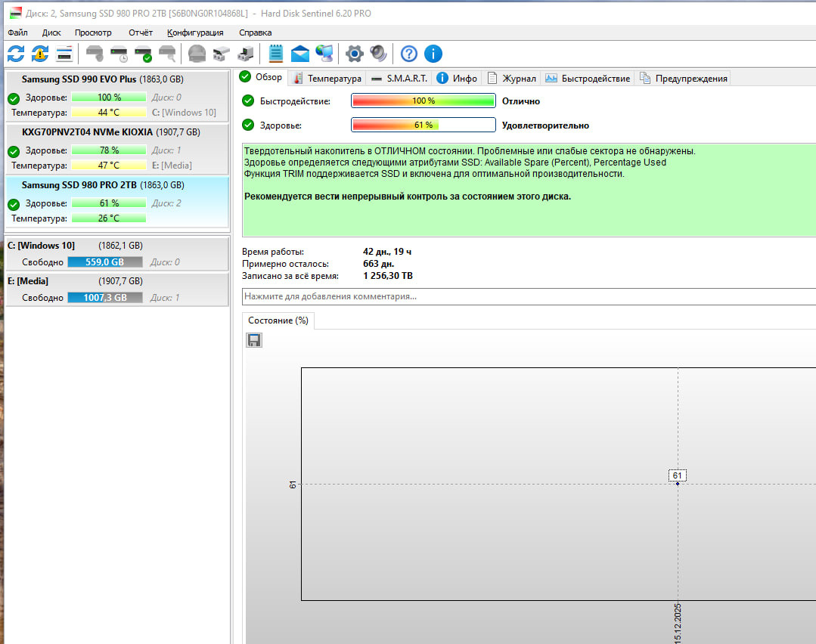
Task: Click the disk status description text box
Action: tap(529, 190)
